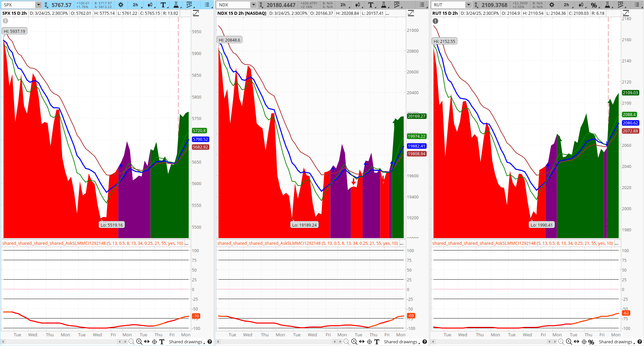The height and width of the screenshot is (346, 644).
Task: Toggle maximize on the SPX chart panel icon
Action: pos(196,13)
